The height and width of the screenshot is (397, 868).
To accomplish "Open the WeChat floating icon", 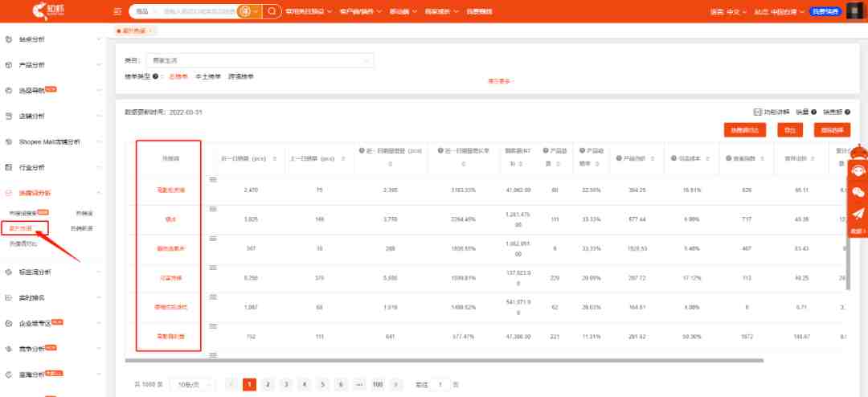I will [x=858, y=191].
